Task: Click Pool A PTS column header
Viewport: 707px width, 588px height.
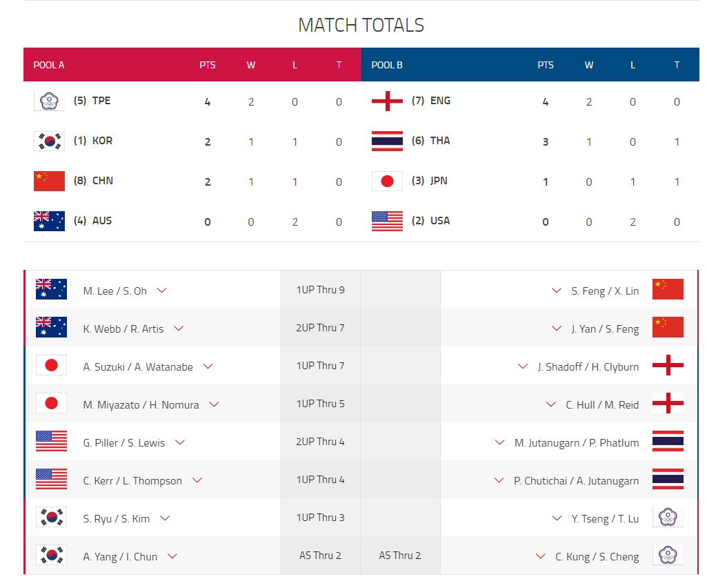Action: point(207,66)
